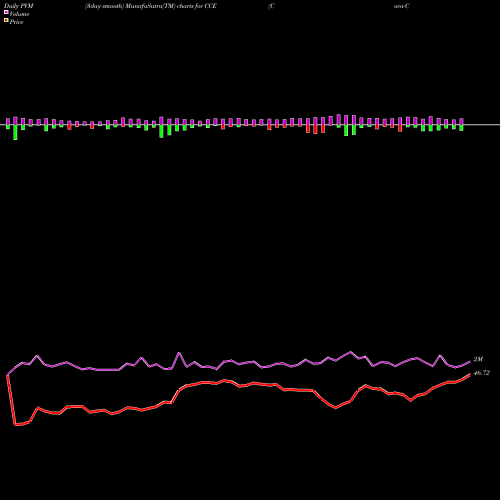Click the '2M' volume end label
Image resolution: width=500 pixels, height=500 pixels.
coord(478,359)
